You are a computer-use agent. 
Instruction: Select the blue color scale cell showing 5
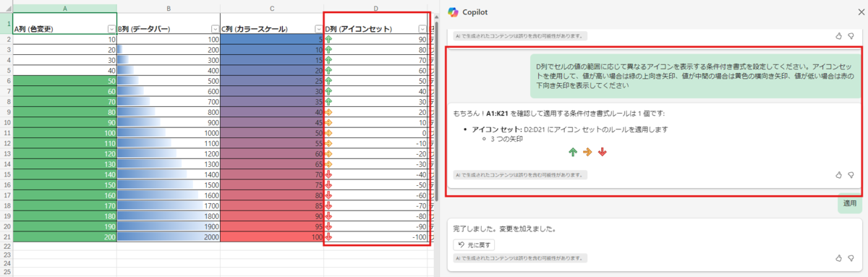[x=272, y=39]
